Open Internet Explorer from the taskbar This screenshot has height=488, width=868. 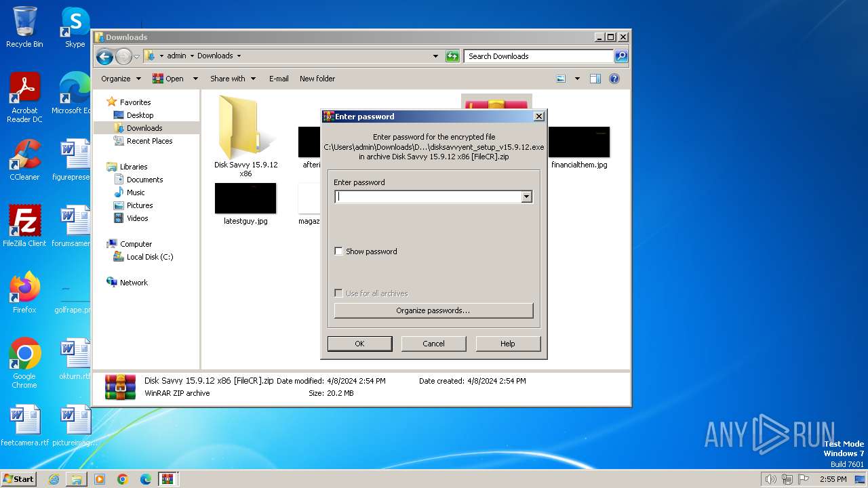pos(54,479)
